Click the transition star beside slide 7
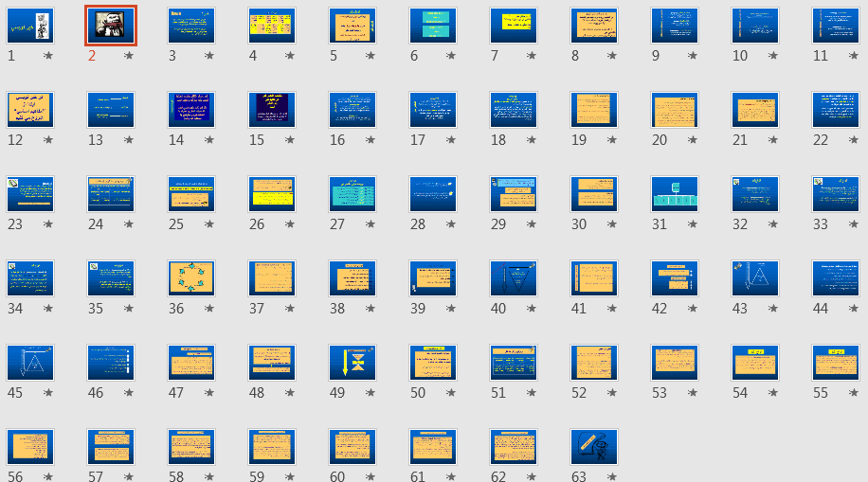Screen dimensions: 868x482 (532, 56)
